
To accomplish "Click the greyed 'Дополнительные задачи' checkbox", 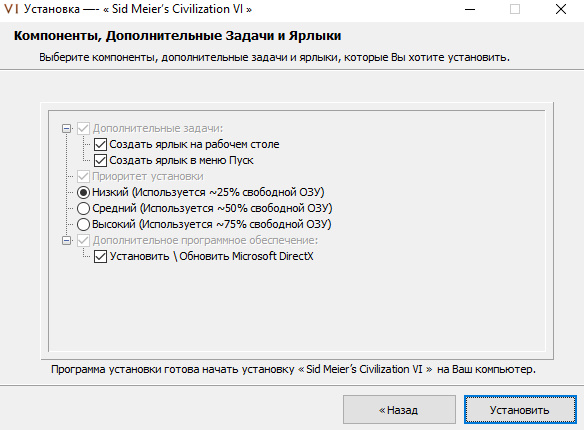I will (x=83, y=128).
